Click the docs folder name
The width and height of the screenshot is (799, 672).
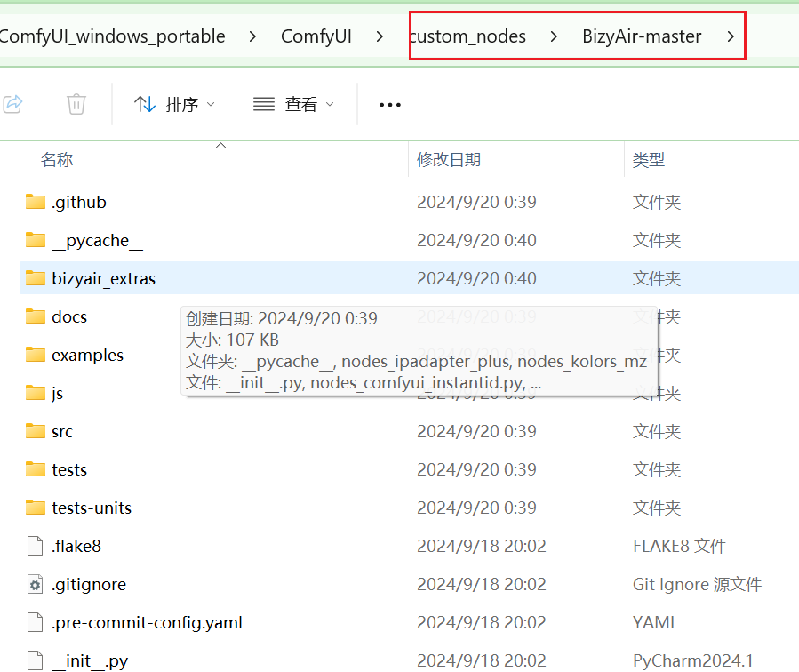pyautogui.click(x=69, y=317)
